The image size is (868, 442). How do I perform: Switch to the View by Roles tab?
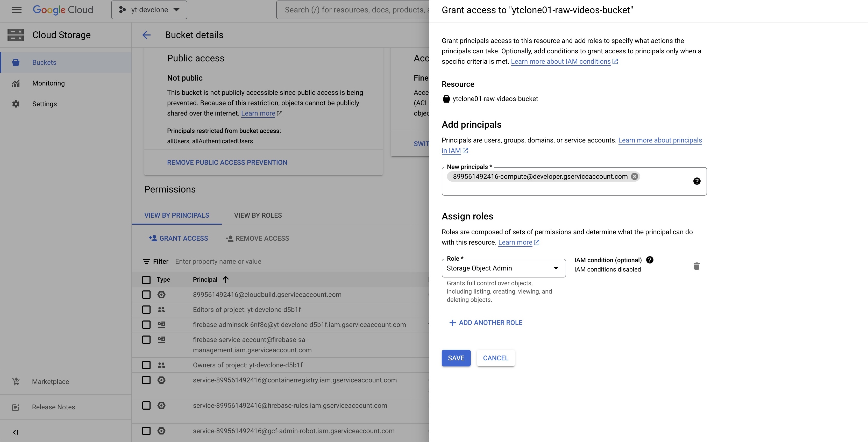click(258, 215)
